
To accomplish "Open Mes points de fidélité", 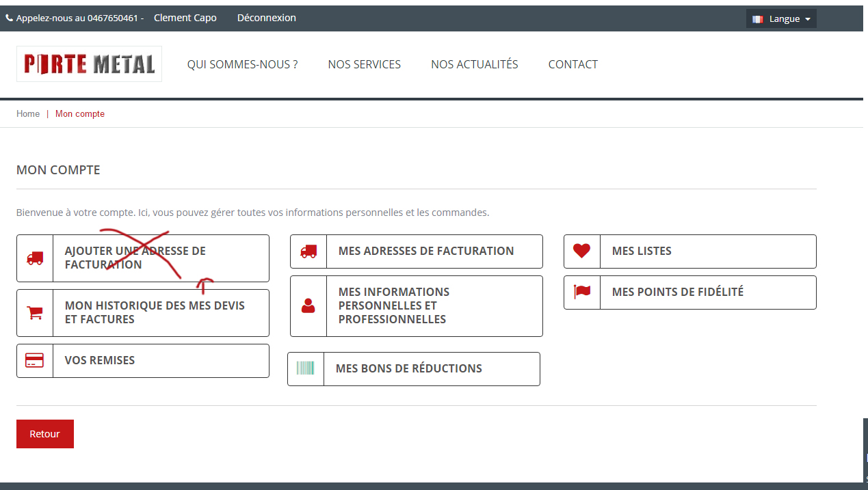I will pos(690,292).
